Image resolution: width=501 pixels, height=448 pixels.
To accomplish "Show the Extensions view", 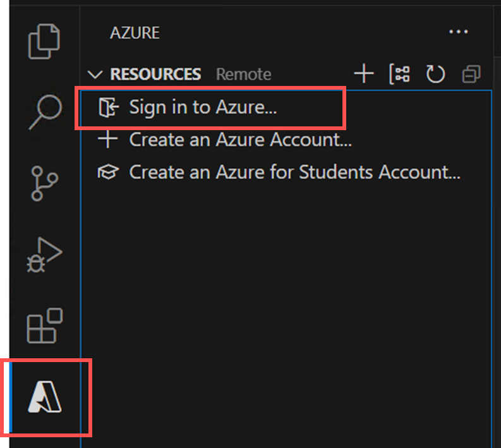I will (x=44, y=326).
